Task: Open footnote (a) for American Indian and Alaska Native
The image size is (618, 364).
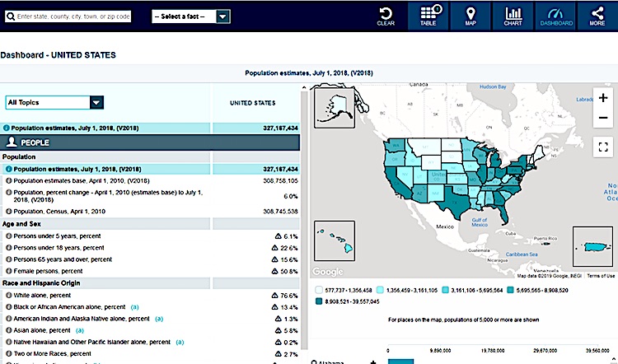Action: coord(159,319)
